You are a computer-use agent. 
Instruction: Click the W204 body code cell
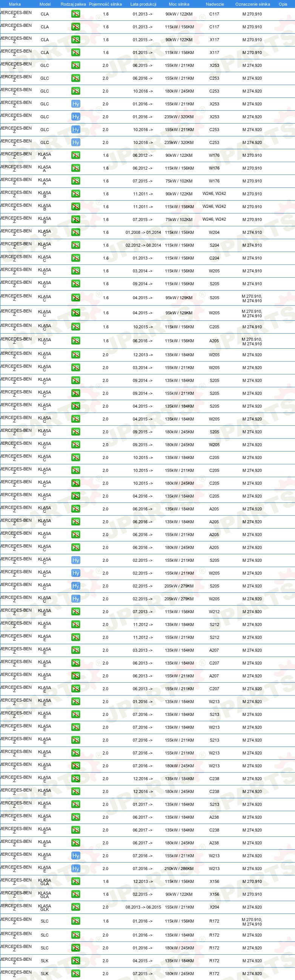pyautogui.click(x=214, y=232)
